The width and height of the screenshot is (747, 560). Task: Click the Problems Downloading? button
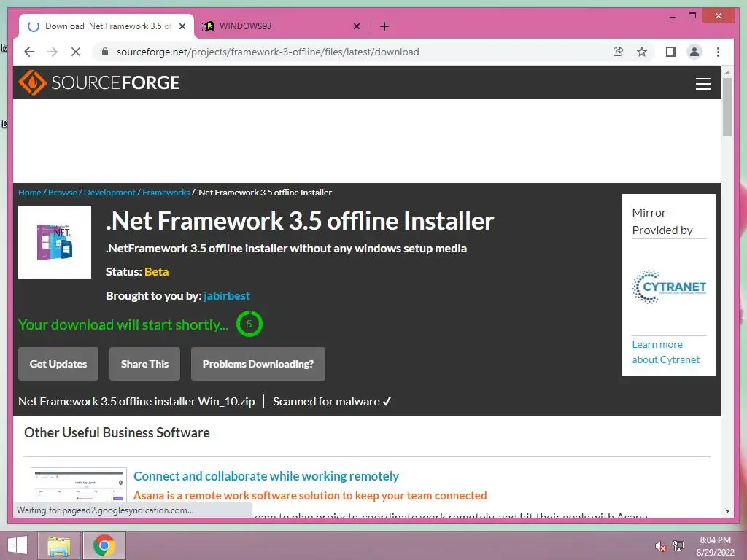[258, 364]
